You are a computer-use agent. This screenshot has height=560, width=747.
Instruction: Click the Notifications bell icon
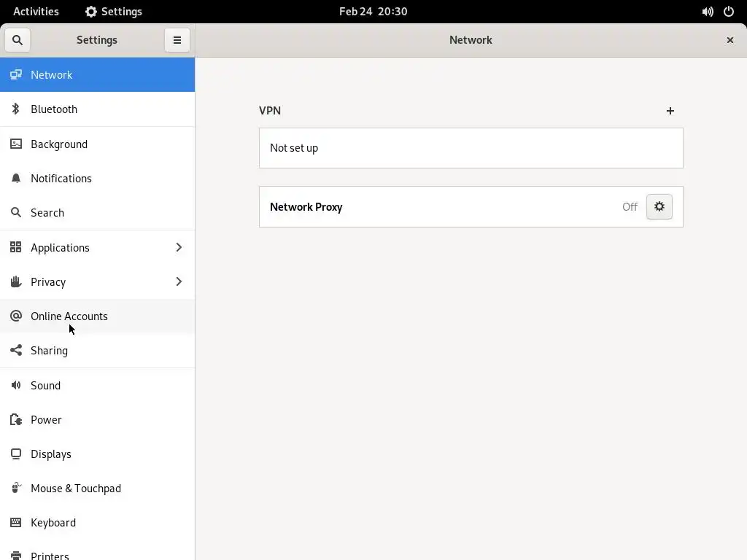click(16, 178)
